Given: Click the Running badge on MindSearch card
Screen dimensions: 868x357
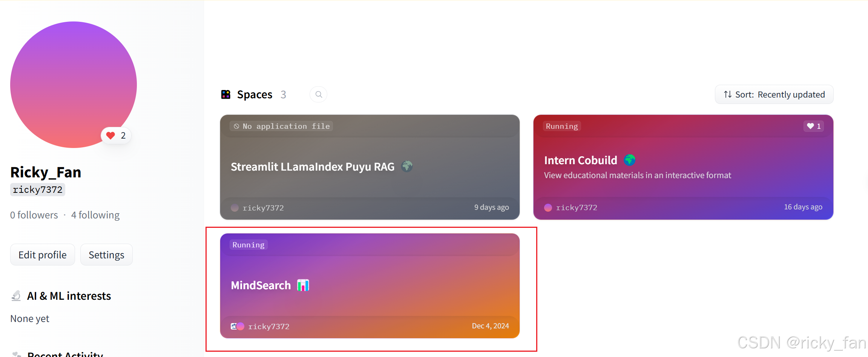Looking at the screenshot, I should point(248,245).
